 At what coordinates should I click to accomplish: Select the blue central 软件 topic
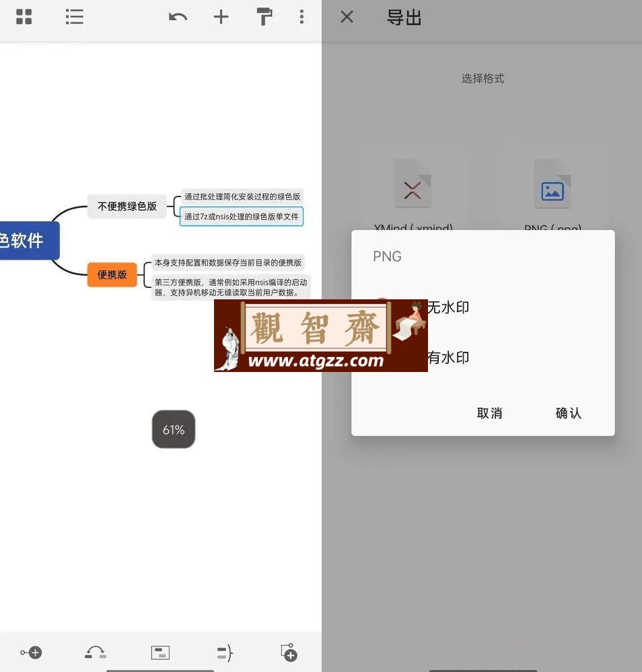(x=28, y=240)
